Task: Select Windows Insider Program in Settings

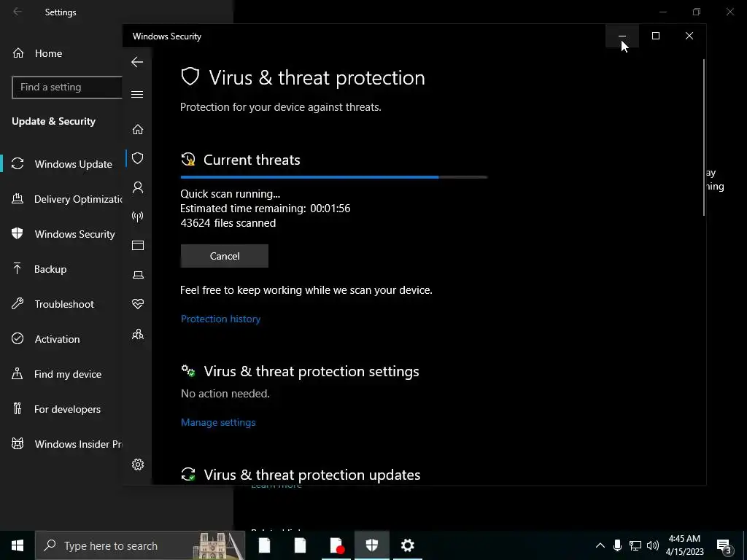Action: coord(62,444)
